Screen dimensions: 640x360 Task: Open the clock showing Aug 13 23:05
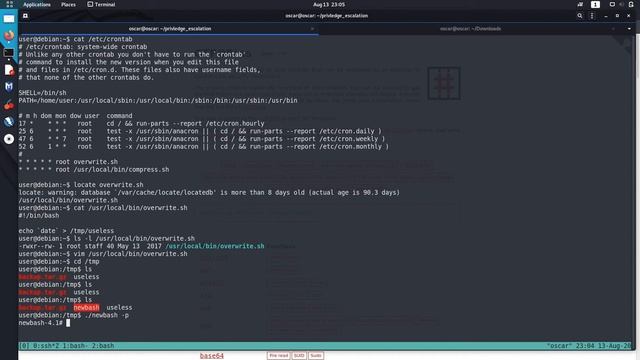pos(329,4)
